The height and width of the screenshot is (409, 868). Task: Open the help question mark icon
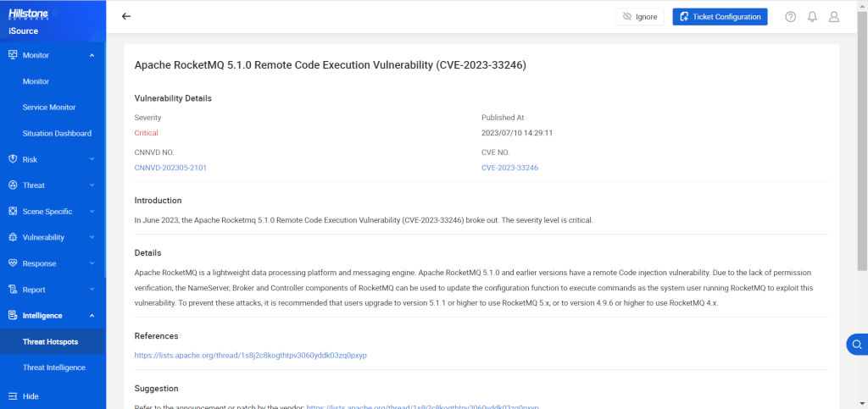pyautogui.click(x=791, y=17)
